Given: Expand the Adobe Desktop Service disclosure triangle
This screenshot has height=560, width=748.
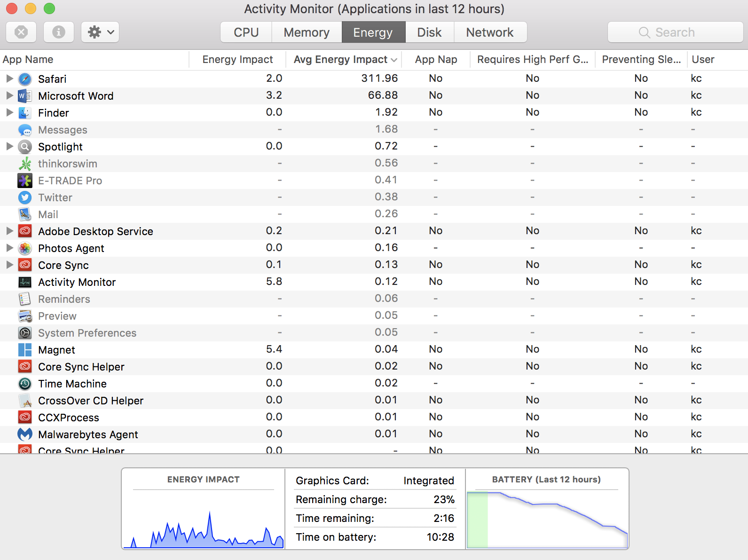Looking at the screenshot, I should pos(9,231).
